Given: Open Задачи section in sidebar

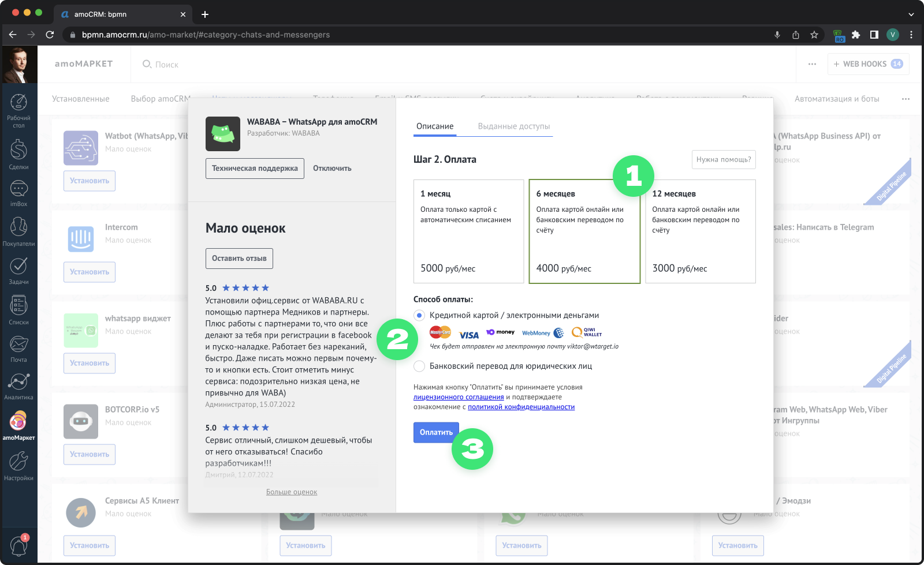Looking at the screenshot, I should (18, 271).
